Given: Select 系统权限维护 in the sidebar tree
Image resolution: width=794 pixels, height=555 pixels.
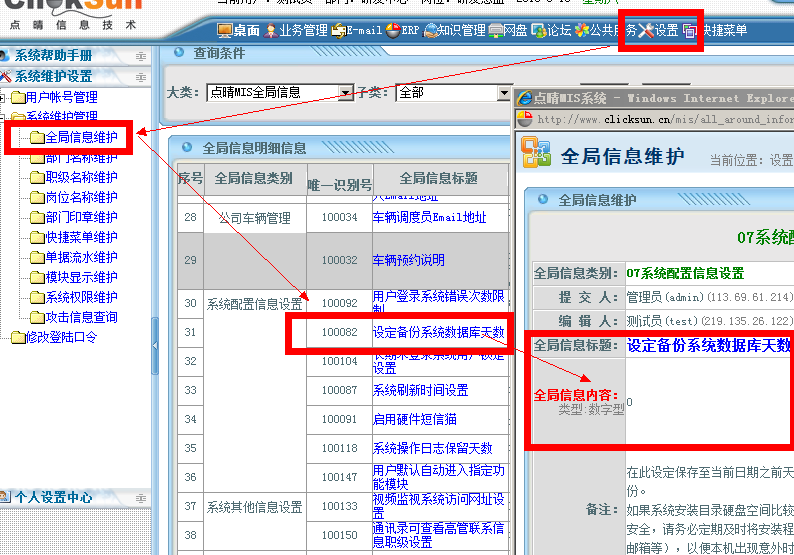Looking at the screenshot, I should pyautogui.click(x=81, y=297).
